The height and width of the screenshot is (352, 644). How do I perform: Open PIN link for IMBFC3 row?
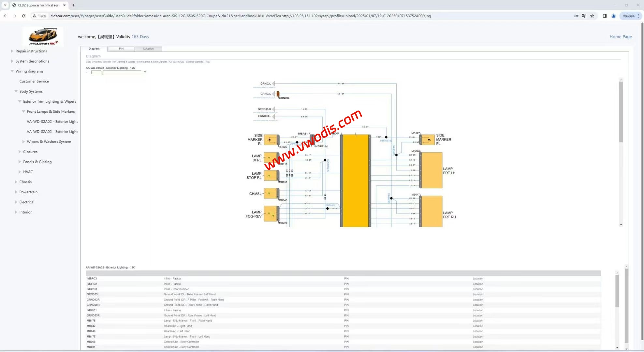tap(346, 279)
